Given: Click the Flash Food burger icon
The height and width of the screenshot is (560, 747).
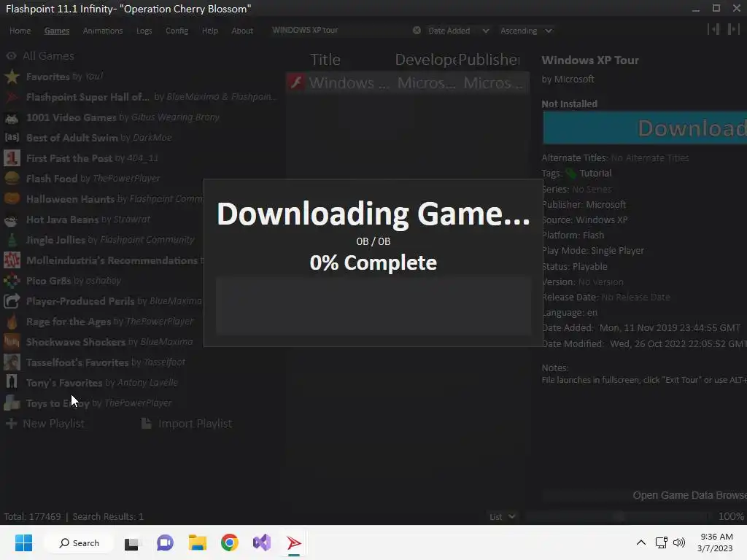Looking at the screenshot, I should (x=12, y=179).
